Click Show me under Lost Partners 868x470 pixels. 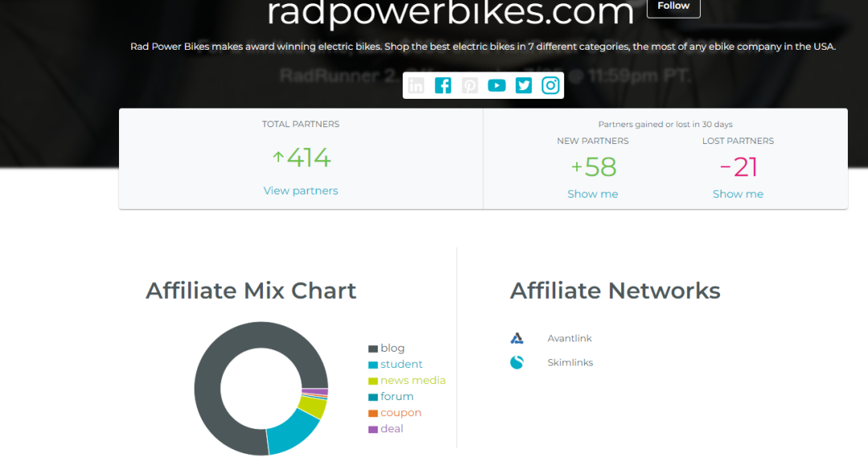pos(738,194)
